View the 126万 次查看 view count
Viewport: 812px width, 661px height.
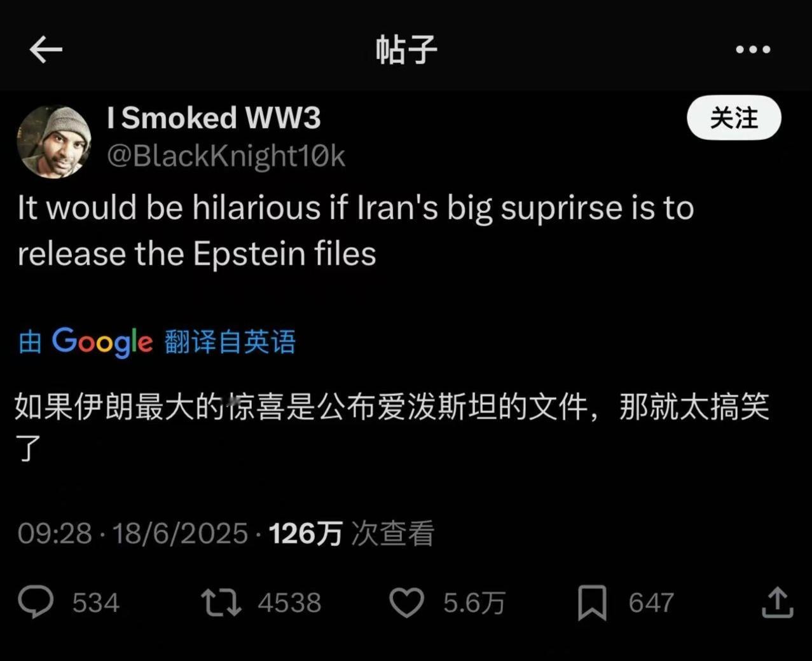[352, 533]
